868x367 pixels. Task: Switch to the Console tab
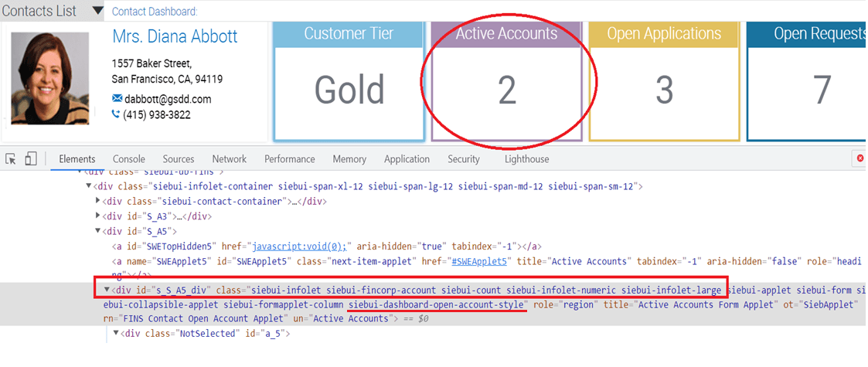point(129,159)
